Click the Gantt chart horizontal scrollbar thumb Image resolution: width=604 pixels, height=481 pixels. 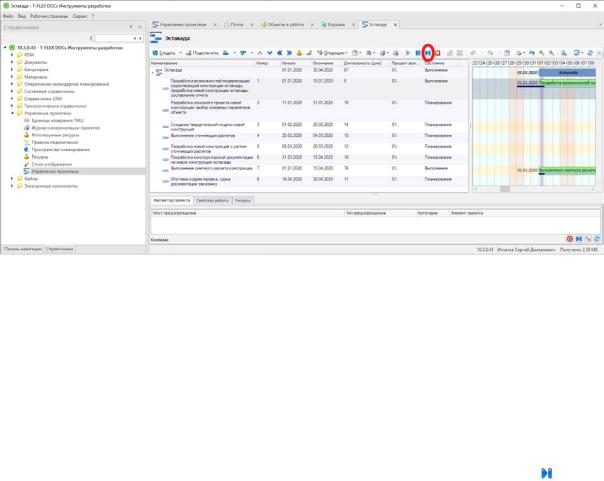505,189
